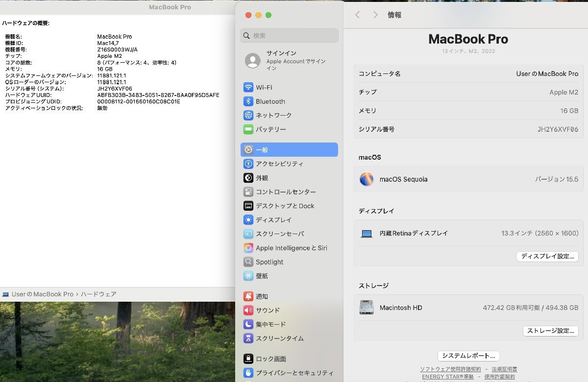Open the 壁紙 wallpaper icon
The height and width of the screenshot is (382, 588).
(248, 276)
